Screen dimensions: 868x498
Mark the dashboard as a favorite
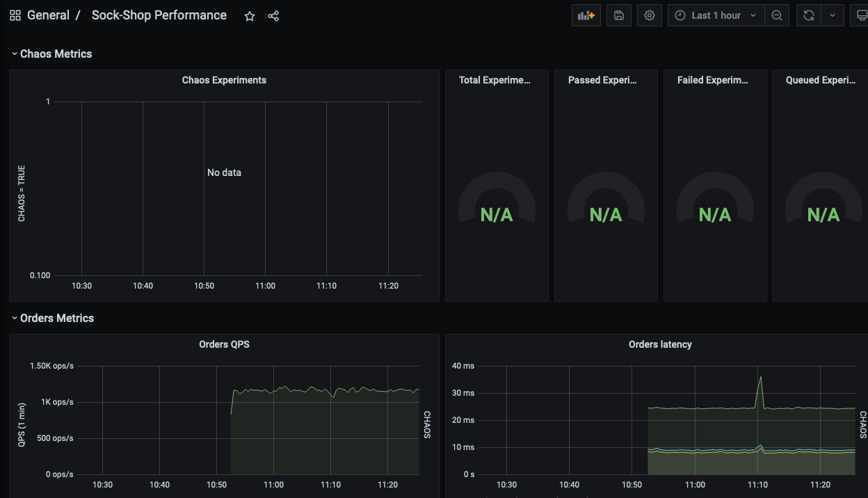[x=249, y=15]
